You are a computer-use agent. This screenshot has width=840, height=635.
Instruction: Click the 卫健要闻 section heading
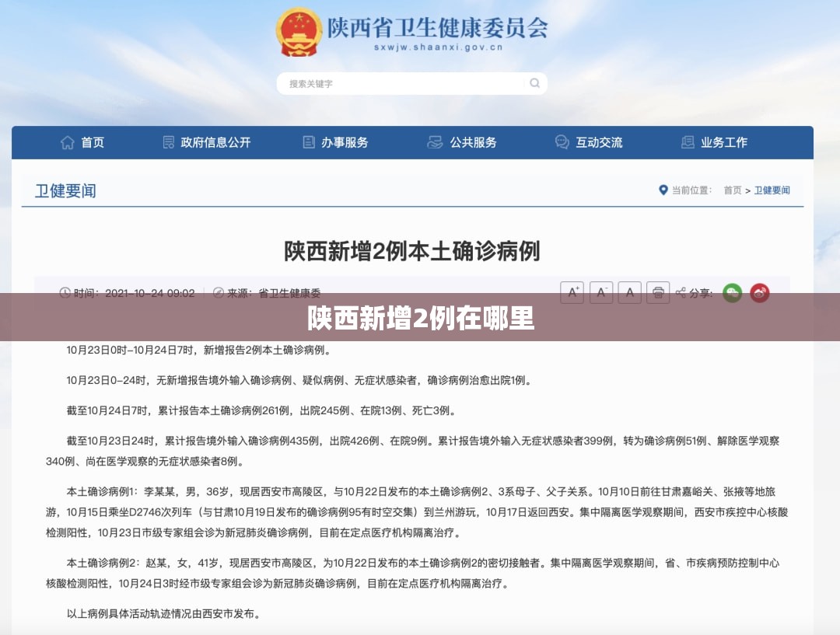click(65, 190)
